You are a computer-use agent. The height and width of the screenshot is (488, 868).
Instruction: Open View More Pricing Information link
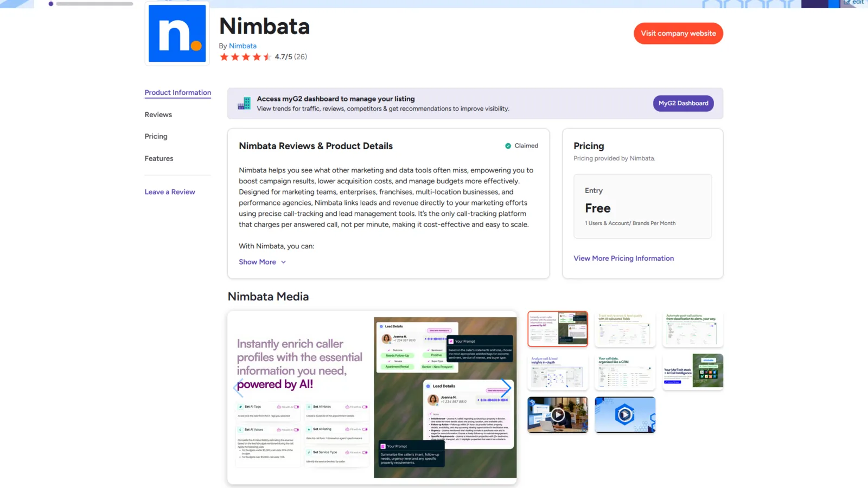[624, 259]
